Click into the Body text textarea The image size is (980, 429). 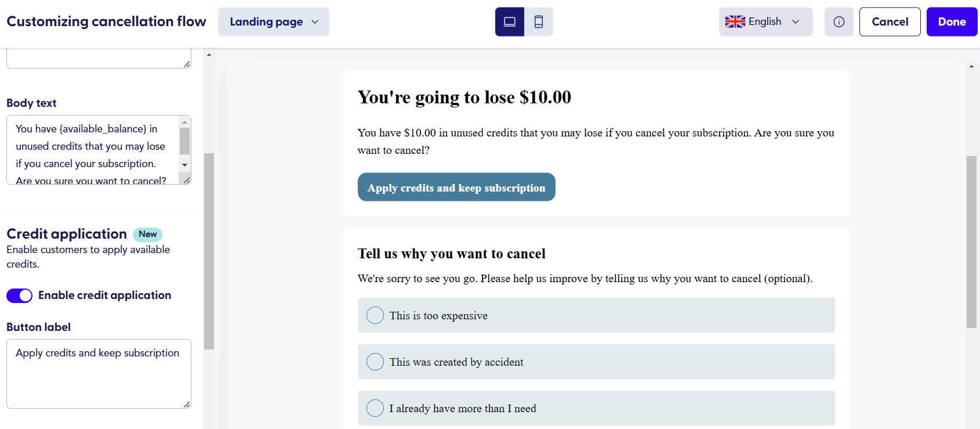pyautogui.click(x=93, y=150)
